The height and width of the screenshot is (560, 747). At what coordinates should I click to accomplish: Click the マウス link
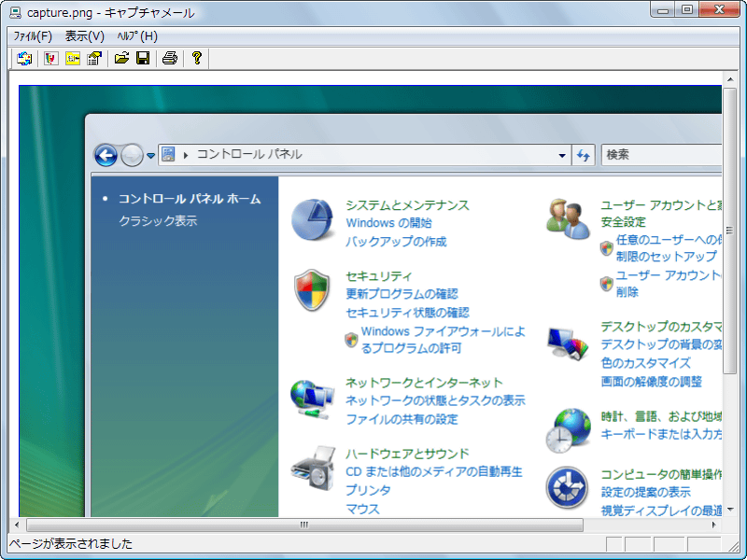[362, 509]
